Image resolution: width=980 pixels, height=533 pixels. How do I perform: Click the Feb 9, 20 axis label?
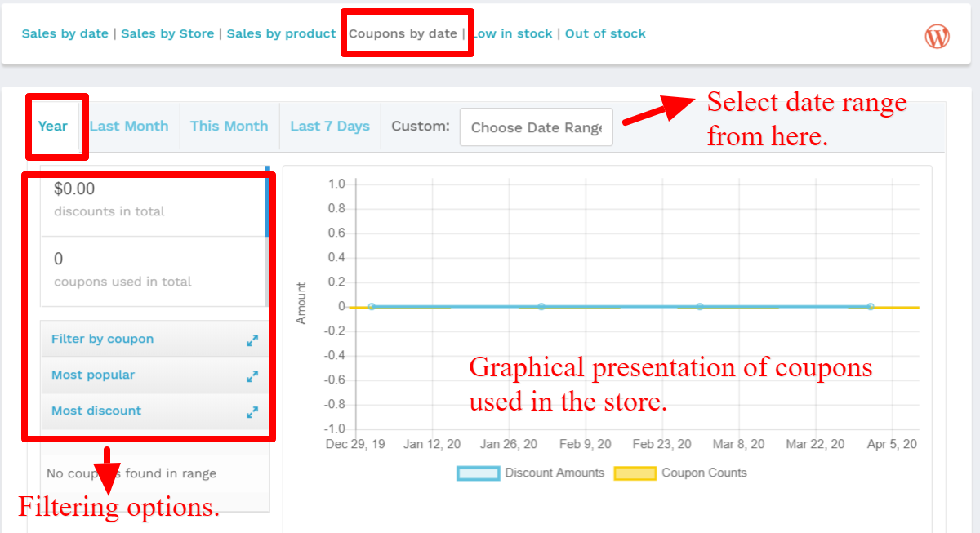click(x=586, y=444)
